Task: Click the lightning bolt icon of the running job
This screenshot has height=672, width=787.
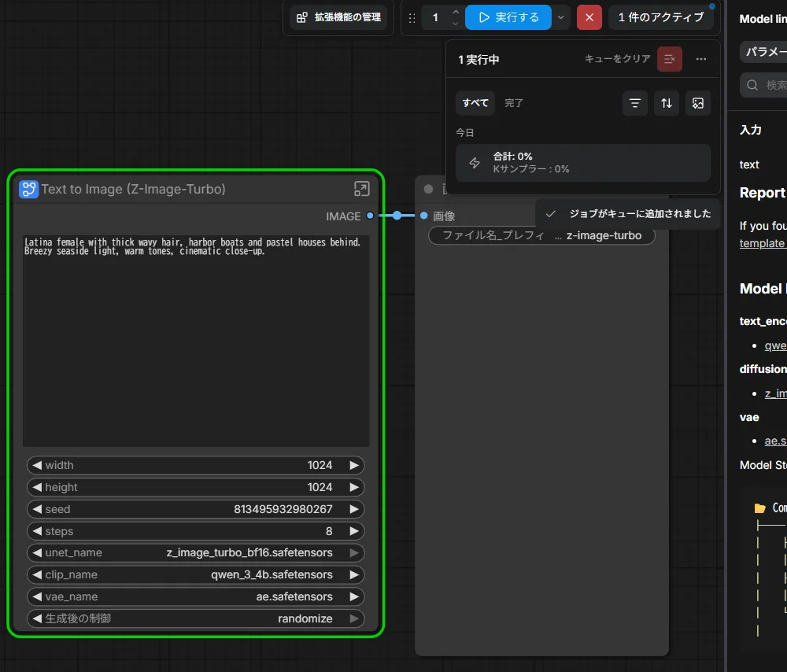Action: pyautogui.click(x=475, y=163)
